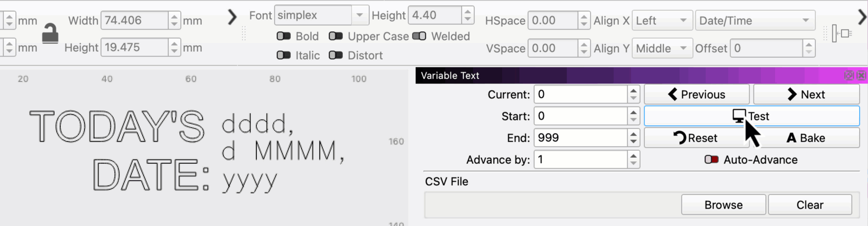Open the Font dropdown showing simplex
Screen dimensions: 868x226
[x=321, y=15]
